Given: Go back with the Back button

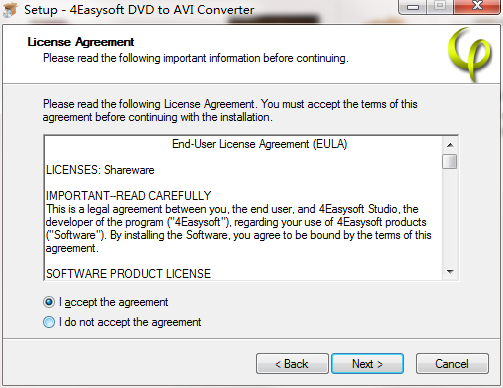Looking at the screenshot, I should click(x=292, y=364).
